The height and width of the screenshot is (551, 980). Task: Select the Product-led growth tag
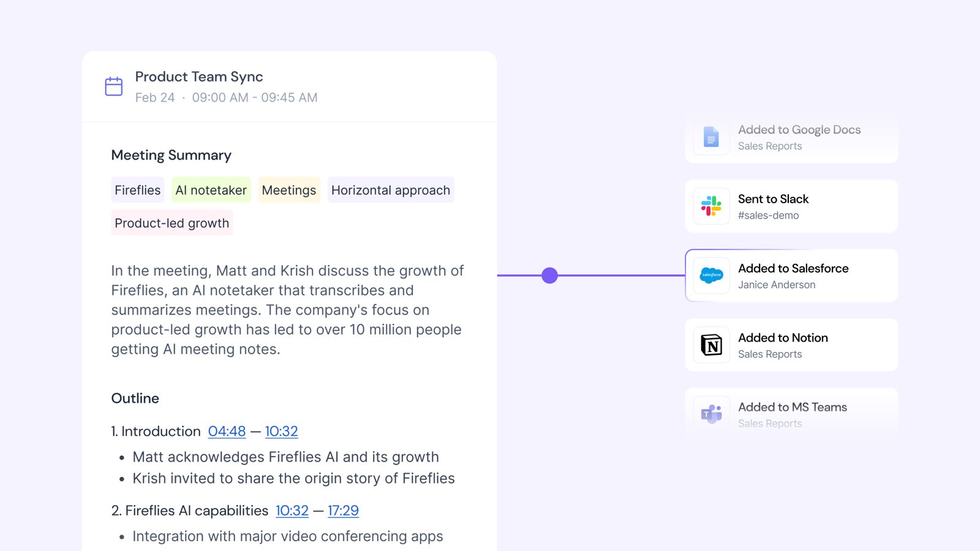[172, 223]
